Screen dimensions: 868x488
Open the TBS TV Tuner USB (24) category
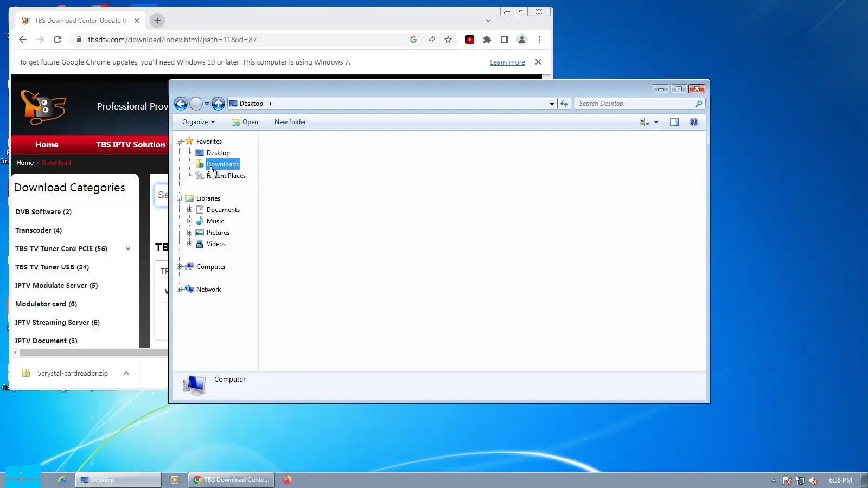52,267
